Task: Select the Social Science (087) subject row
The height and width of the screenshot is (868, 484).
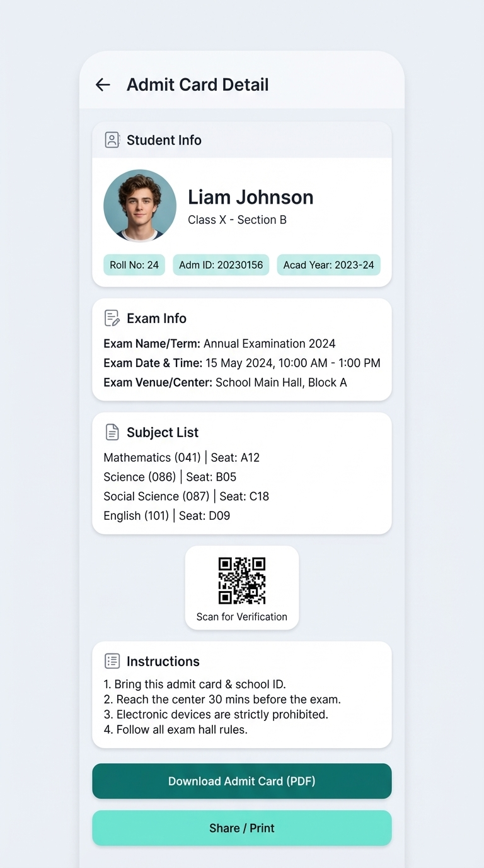Action: click(186, 496)
